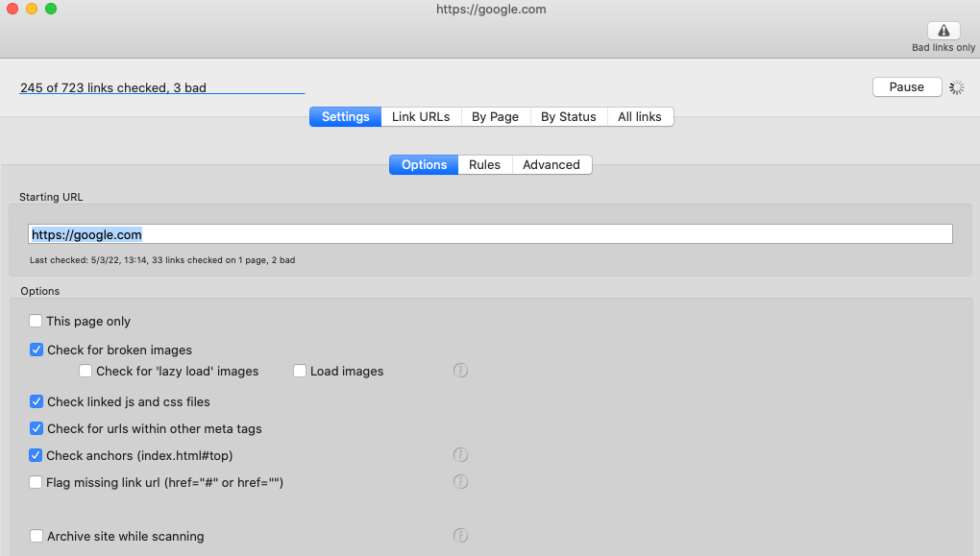
Task: Enable Check for 'lazy load' images
Action: coord(86,371)
